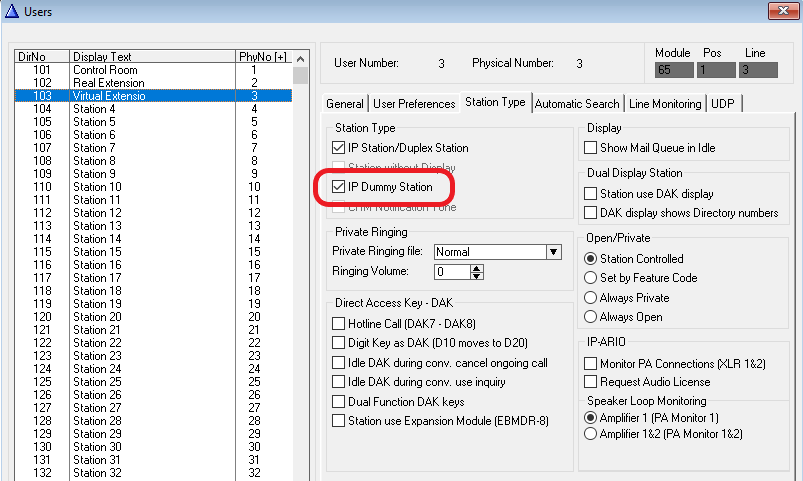Select the Station 32 row
The height and width of the screenshot is (481, 803).
pyautogui.click(x=153, y=473)
